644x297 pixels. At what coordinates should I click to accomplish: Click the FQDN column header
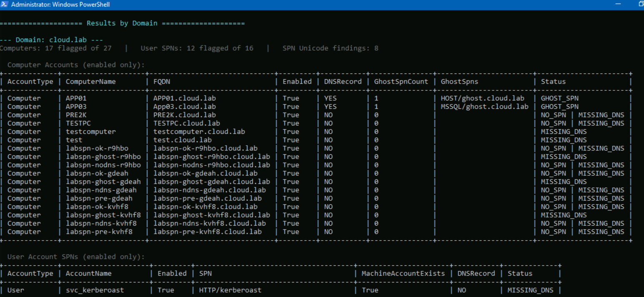[x=162, y=82]
